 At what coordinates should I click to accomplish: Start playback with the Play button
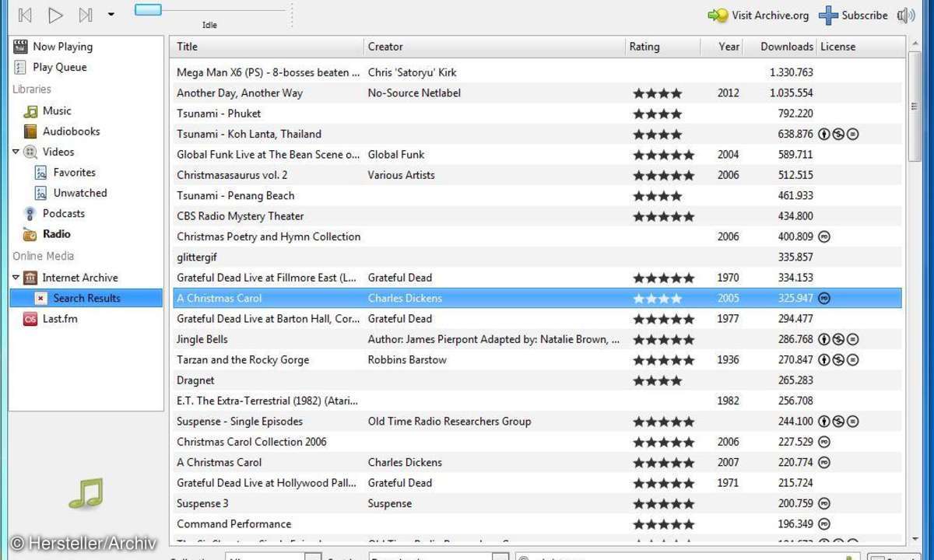pyautogui.click(x=55, y=15)
